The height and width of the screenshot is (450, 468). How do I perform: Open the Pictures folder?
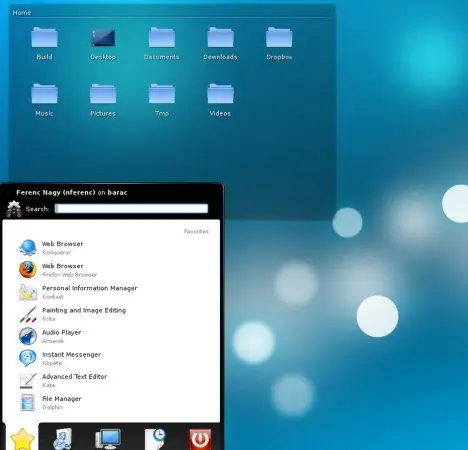103,100
